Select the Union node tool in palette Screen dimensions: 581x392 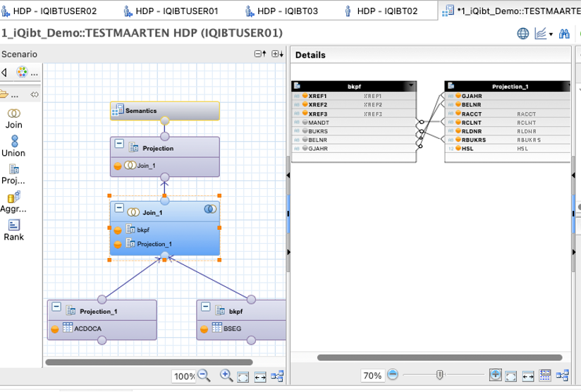[13, 147]
